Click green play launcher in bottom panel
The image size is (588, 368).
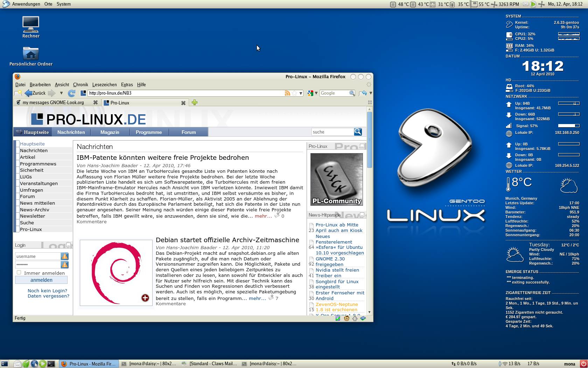42,364
